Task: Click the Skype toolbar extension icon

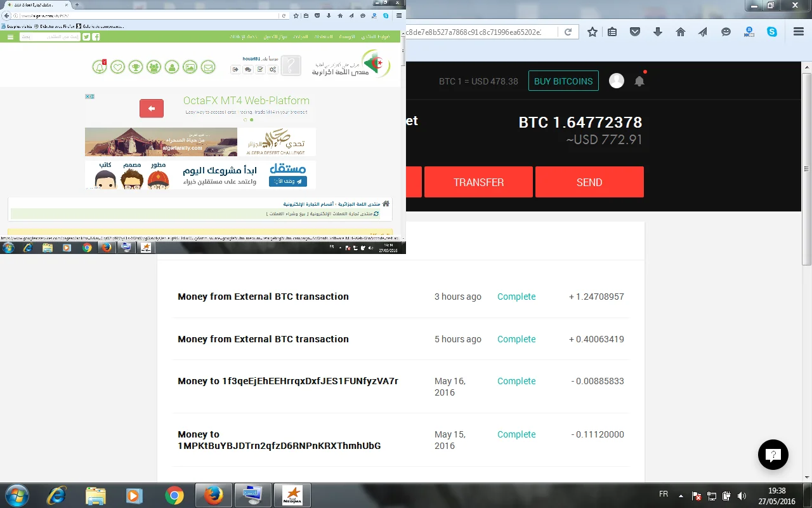Action: click(x=771, y=32)
